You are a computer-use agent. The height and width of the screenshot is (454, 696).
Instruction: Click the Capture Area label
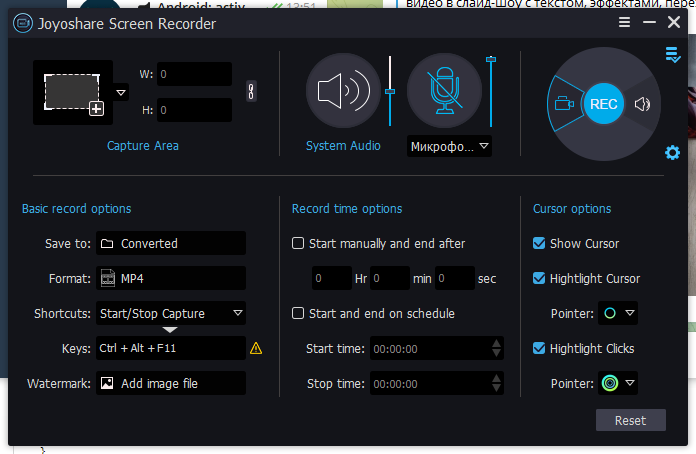142,146
